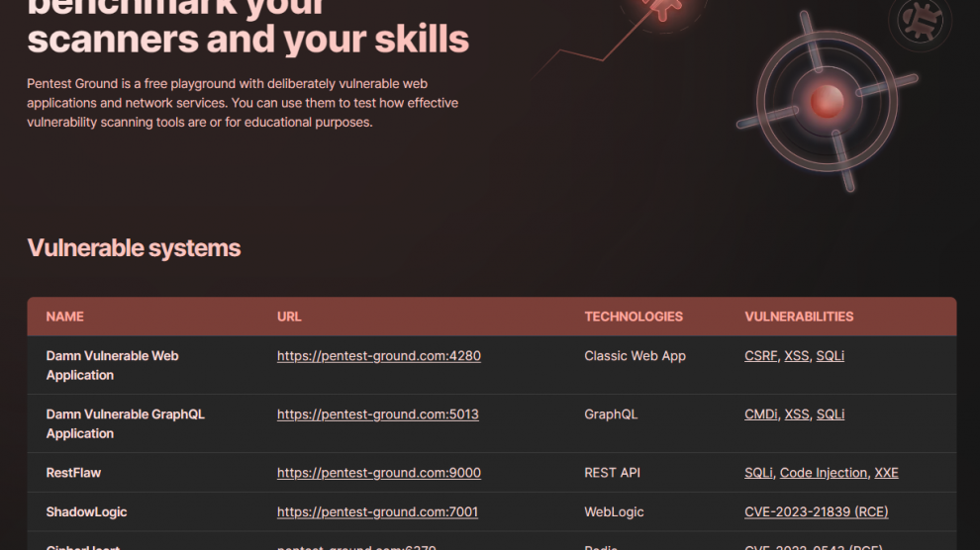
Task: Click the Vulnerable systems heading
Action: coord(134,248)
